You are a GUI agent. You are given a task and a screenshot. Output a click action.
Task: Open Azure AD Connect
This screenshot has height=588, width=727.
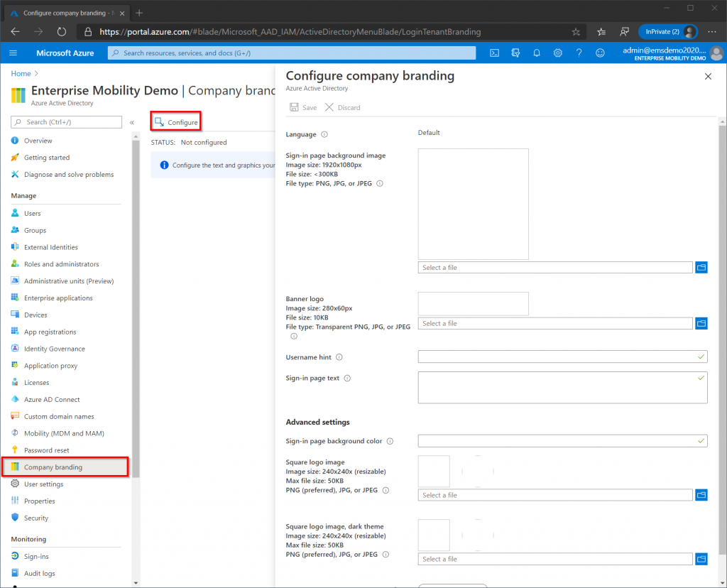(52, 400)
